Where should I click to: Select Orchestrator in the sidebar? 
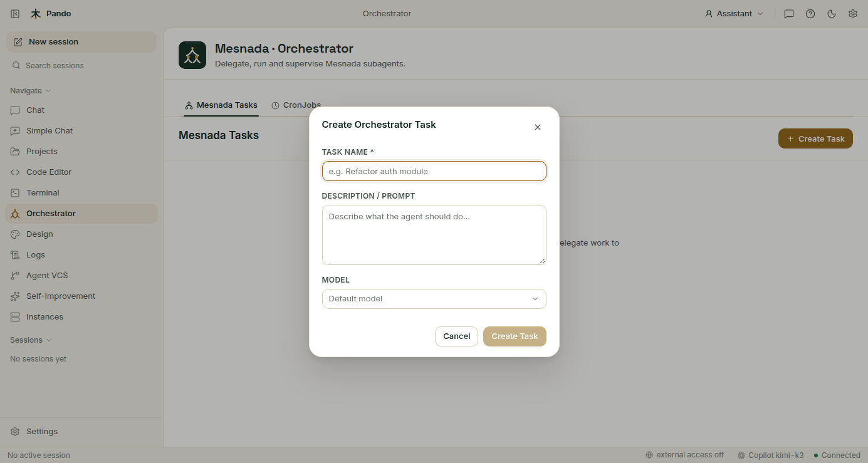tap(81, 214)
